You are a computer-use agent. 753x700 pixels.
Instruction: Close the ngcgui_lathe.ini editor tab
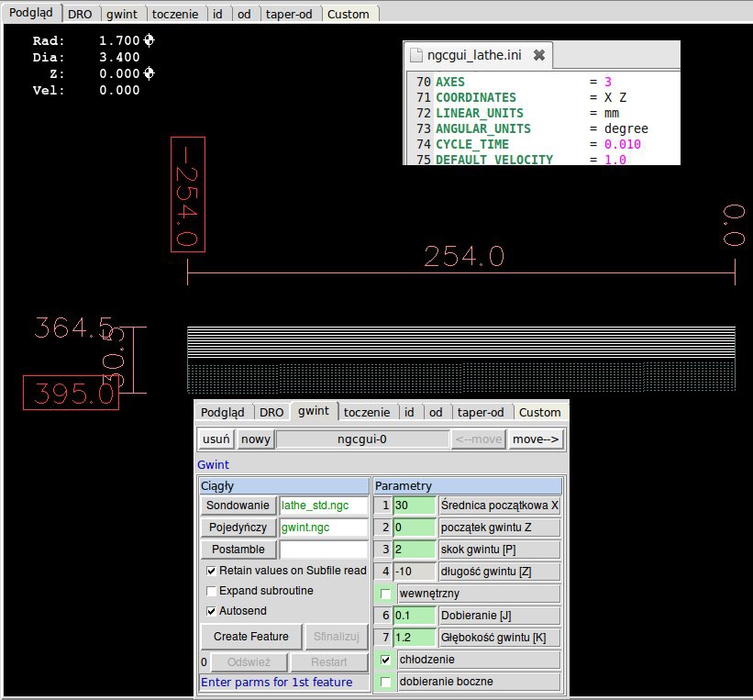click(x=539, y=55)
